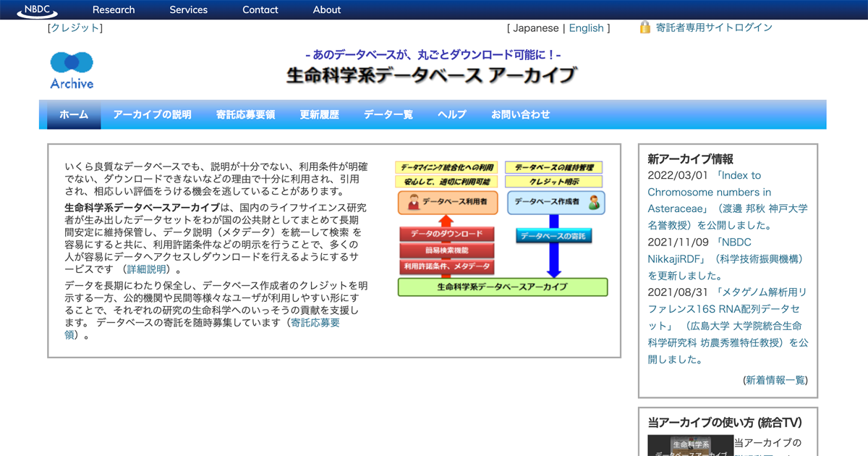
Task: Click the integrated TV video thumbnail
Action: pyautogui.click(x=690, y=446)
